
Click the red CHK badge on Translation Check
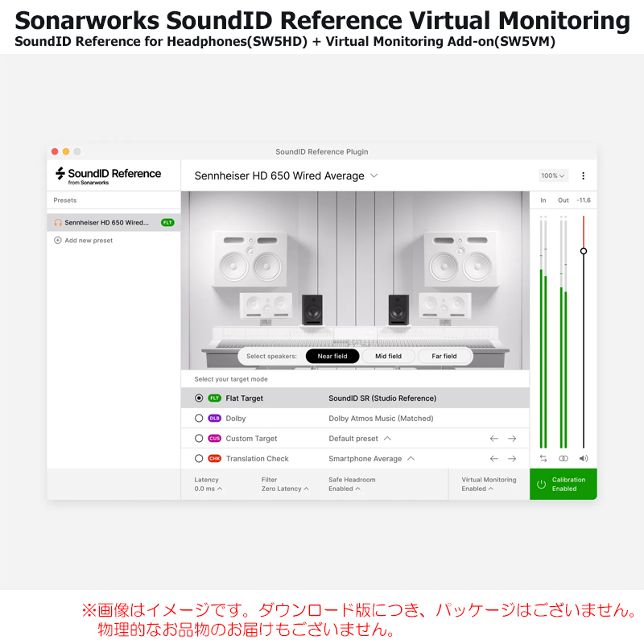tap(215, 458)
